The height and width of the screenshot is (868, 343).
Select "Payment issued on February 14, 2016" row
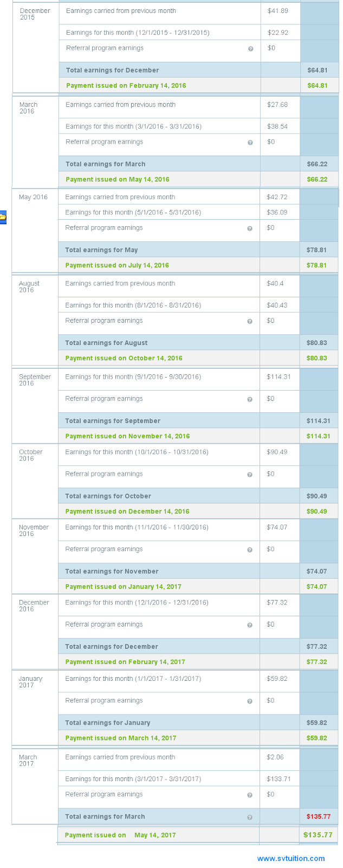[x=126, y=86]
